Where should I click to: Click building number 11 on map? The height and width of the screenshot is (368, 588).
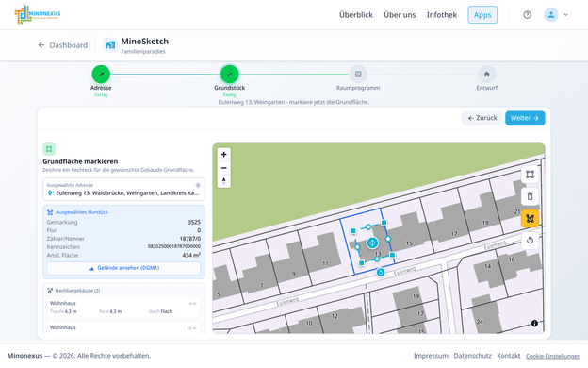coord(325,263)
